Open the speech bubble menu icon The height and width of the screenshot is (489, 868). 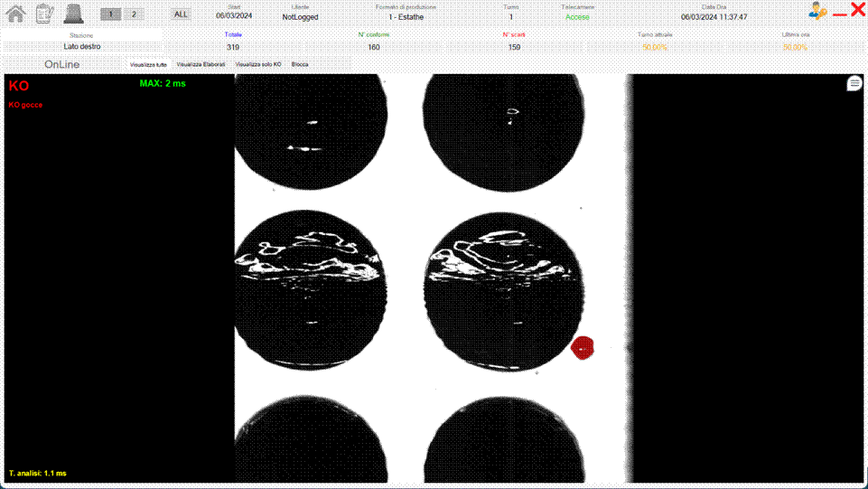[x=854, y=83]
